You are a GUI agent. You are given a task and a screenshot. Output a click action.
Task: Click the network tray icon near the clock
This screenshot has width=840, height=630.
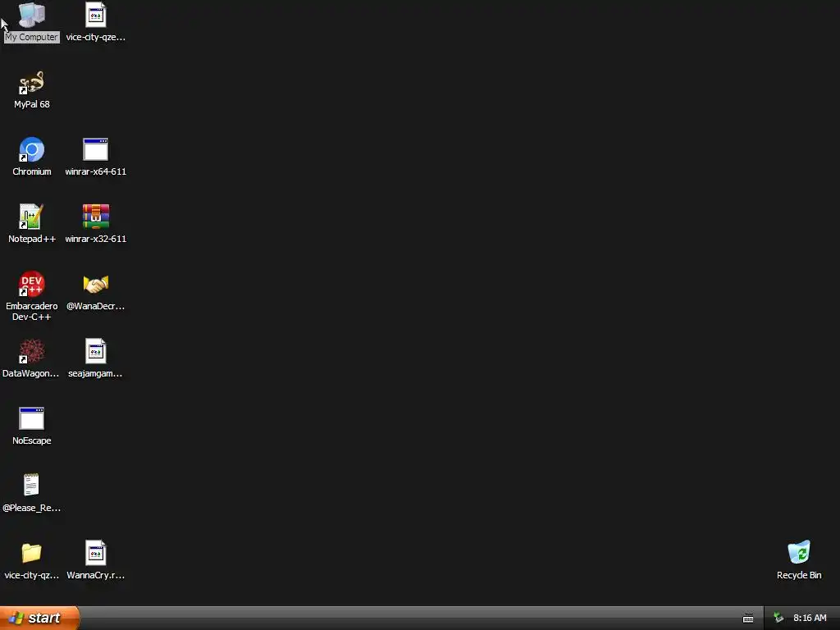point(778,619)
